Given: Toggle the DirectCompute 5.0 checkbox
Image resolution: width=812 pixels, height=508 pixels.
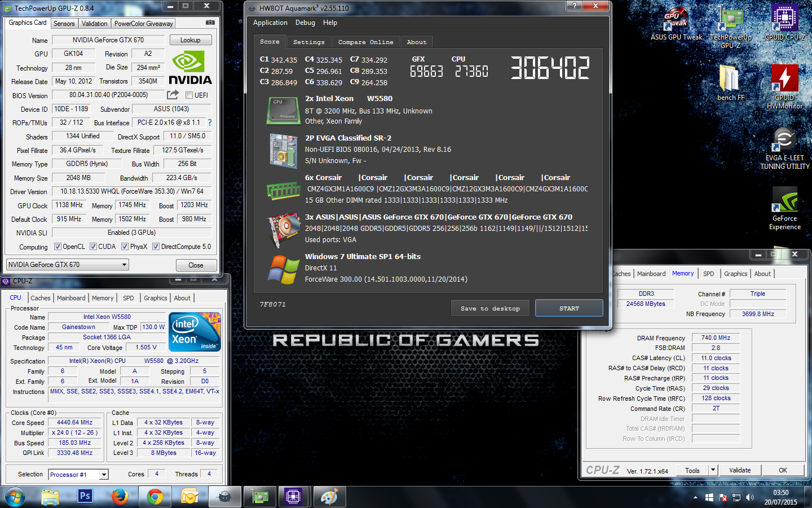Looking at the screenshot, I should (x=156, y=247).
